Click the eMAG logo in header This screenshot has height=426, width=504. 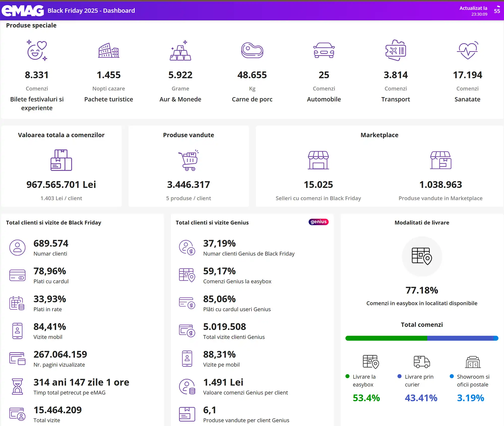23,11
